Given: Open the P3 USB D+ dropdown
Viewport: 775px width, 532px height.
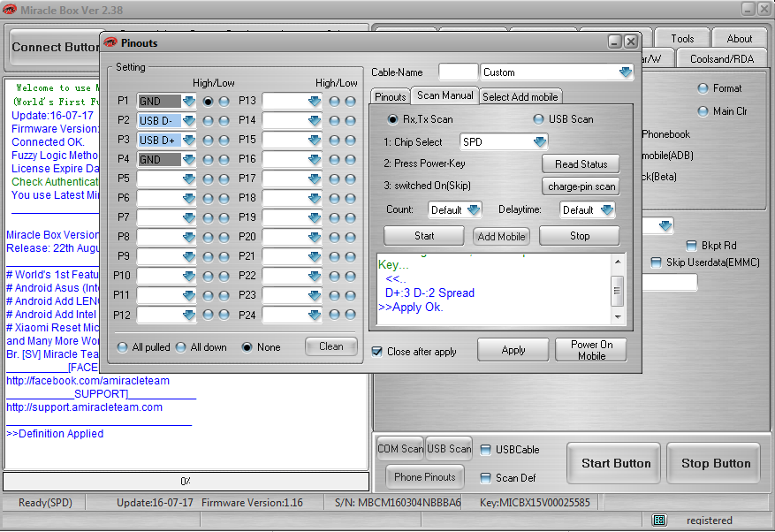Looking at the screenshot, I should pos(189,140).
